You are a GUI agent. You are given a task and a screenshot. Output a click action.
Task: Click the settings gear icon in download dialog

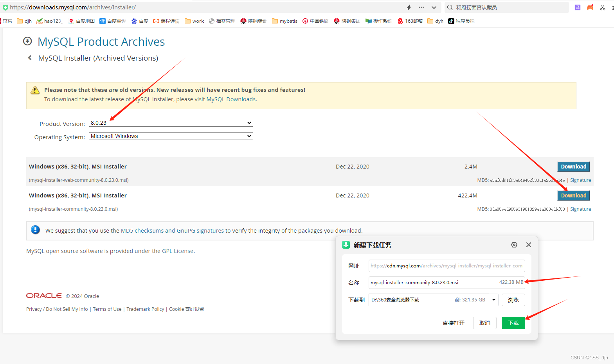[x=514, y=245]
